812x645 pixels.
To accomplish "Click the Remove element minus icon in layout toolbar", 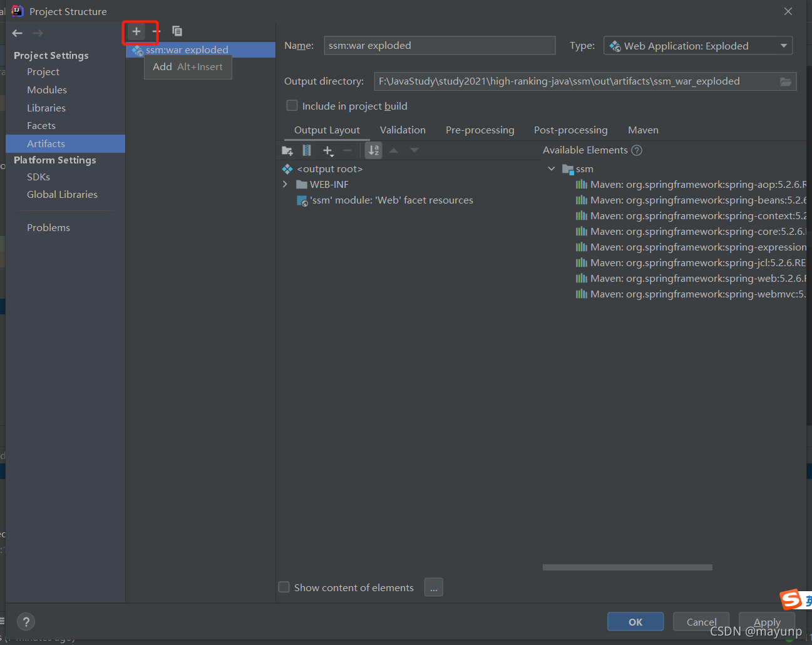I will coord(347,150).
